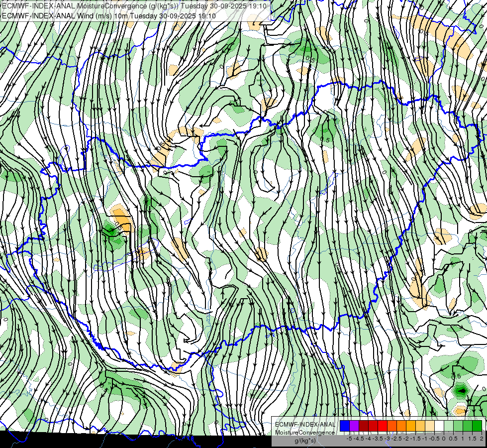Click the purple legend color swatch
487x448 pixels.
[354, 426]
